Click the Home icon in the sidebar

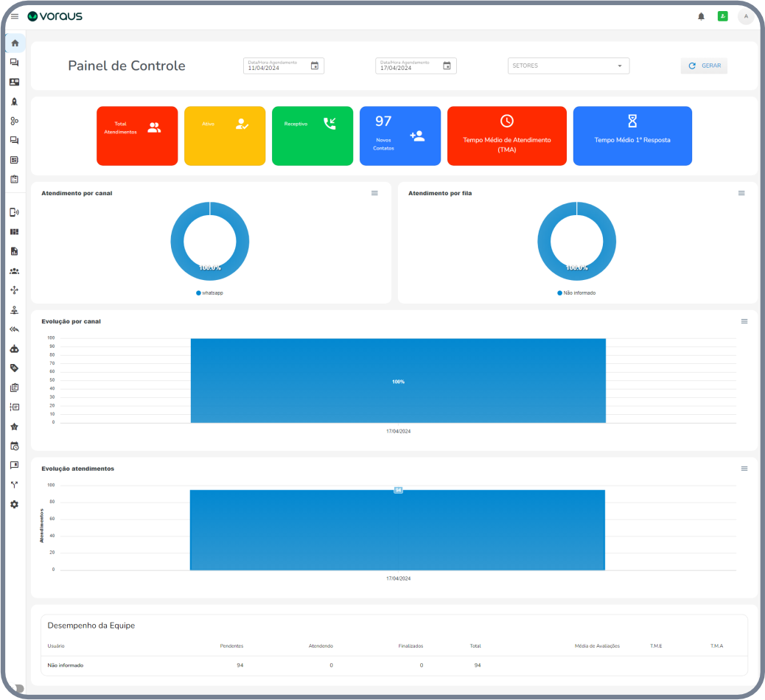(15, 43)
